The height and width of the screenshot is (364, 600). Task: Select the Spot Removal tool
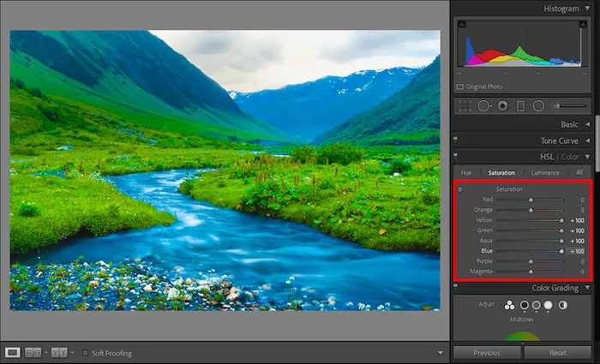point(484,106)
